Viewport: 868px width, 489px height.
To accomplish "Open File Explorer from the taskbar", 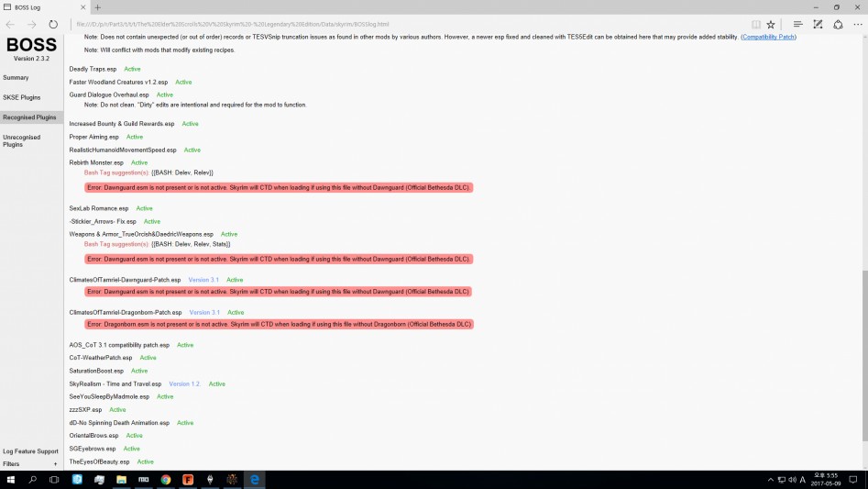I will coord(121,480).
